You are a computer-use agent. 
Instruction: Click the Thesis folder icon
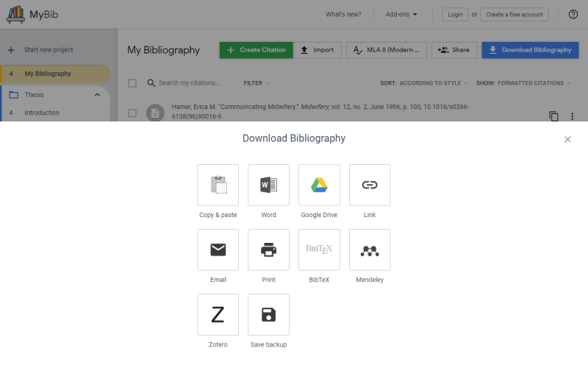(14, 95)
